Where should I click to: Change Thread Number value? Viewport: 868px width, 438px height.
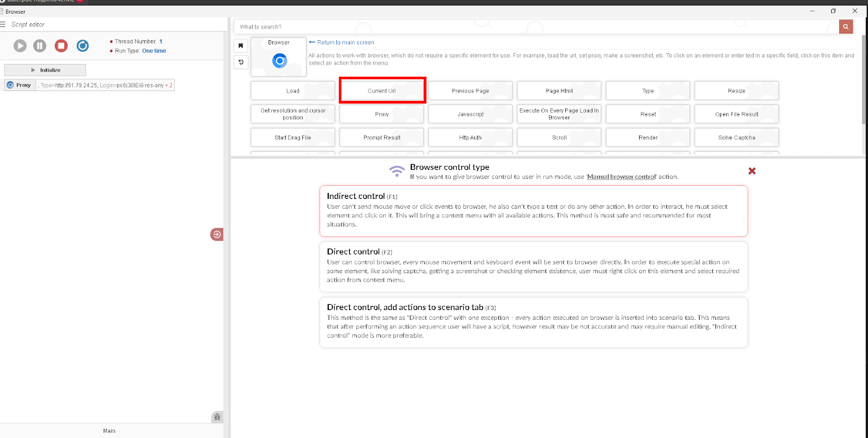(x=161, y=42)
